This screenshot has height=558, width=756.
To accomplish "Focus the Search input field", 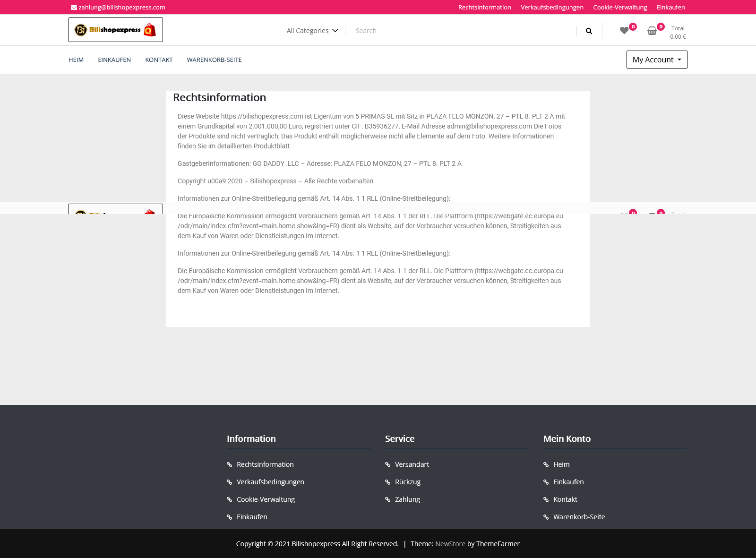I will click(x=461, y=31).
